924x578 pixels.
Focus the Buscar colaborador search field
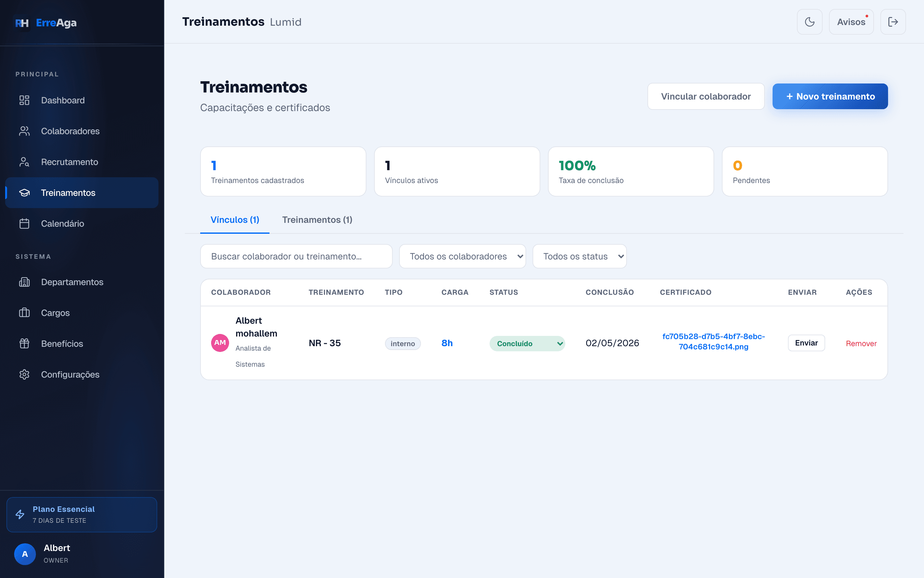tap(296, 256)
